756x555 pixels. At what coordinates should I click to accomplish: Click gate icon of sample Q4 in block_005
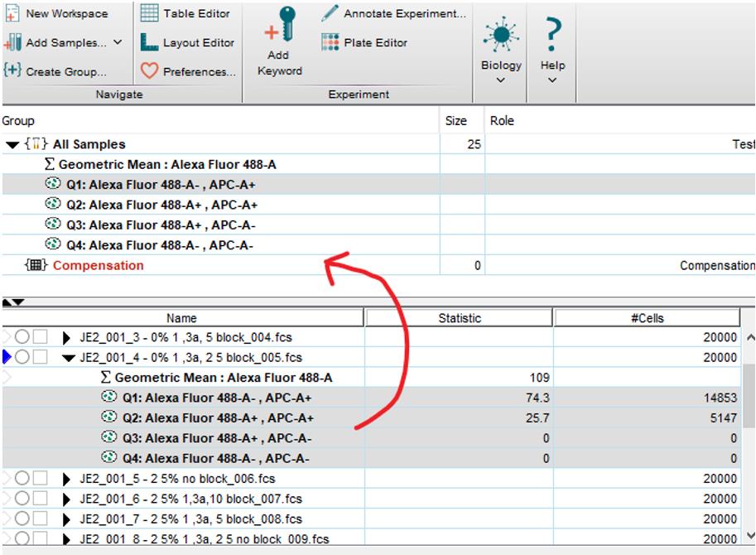tap(109, 457)
